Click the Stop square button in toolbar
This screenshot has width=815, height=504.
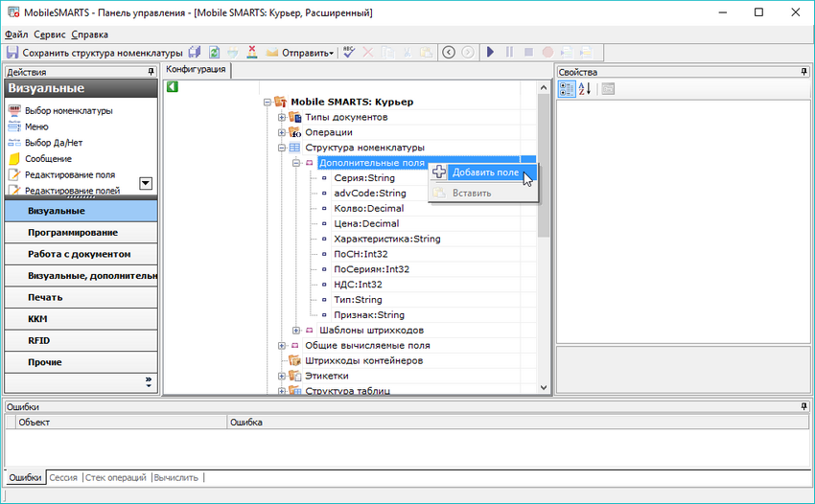528,53
